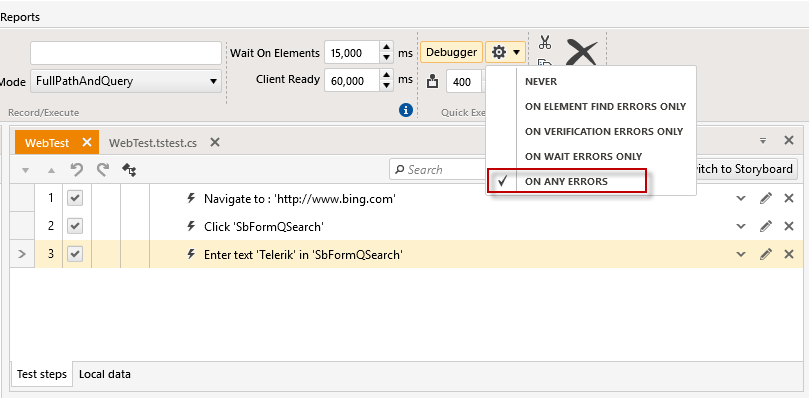
Task: Click the Search steps field
Action: click(x=438, y=169)
